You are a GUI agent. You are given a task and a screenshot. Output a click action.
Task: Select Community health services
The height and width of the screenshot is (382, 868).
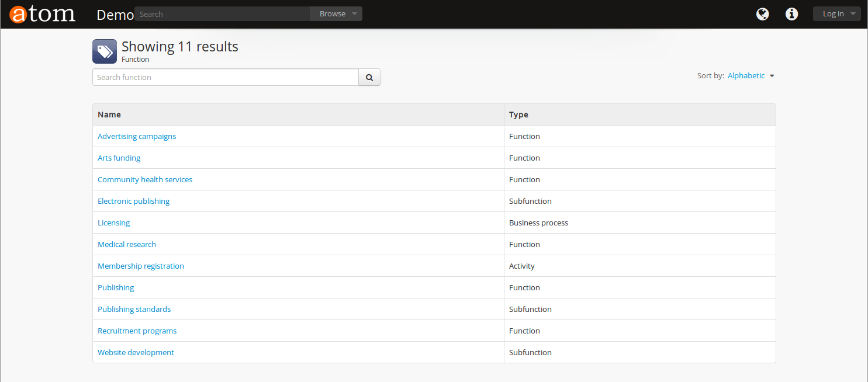[x=145, y=179]
